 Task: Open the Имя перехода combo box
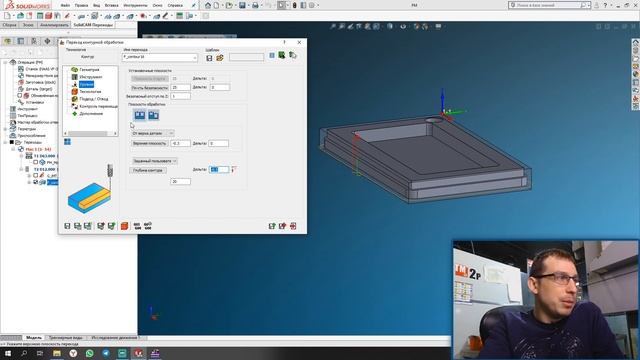[160, 58]
